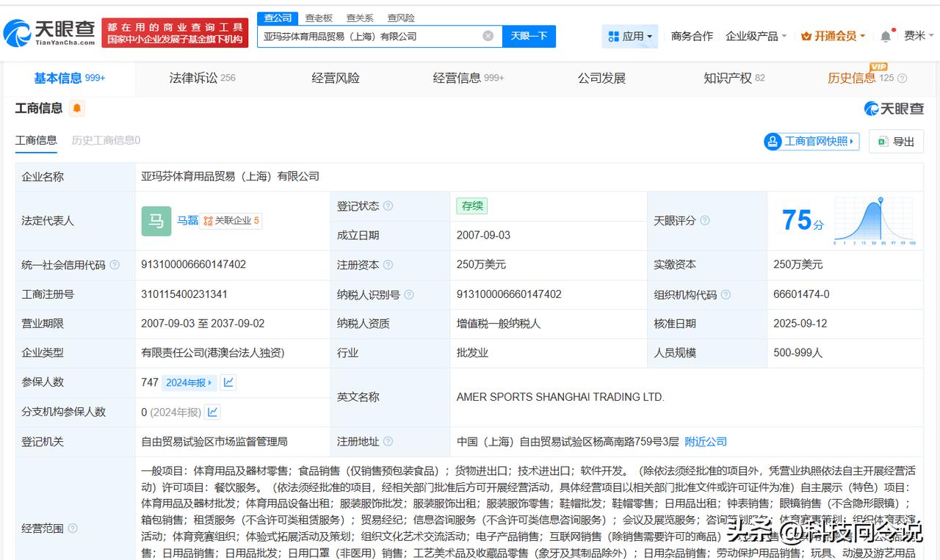Click the company name in the 企业名称 row

(231, 177)
